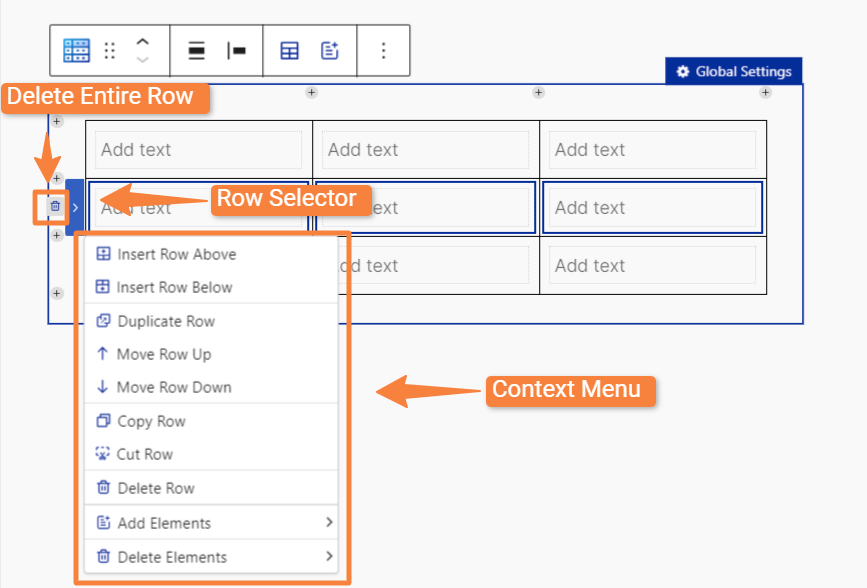
Task: Select Move Row Down
Action: click(x=211, y=387)
